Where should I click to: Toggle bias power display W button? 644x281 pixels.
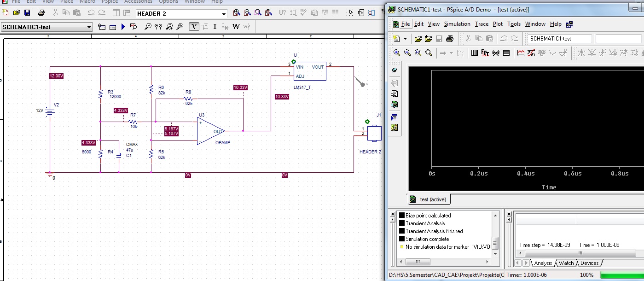coord(236,27)
